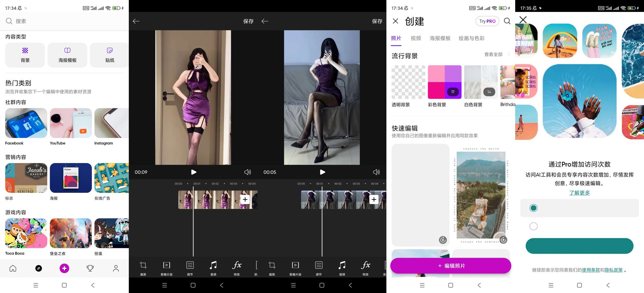Open the 使用条款 link

591,270
